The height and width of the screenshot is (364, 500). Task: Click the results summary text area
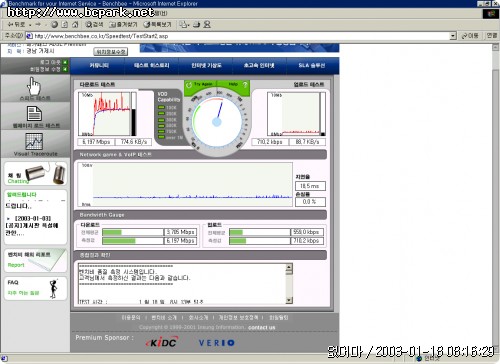182,284
